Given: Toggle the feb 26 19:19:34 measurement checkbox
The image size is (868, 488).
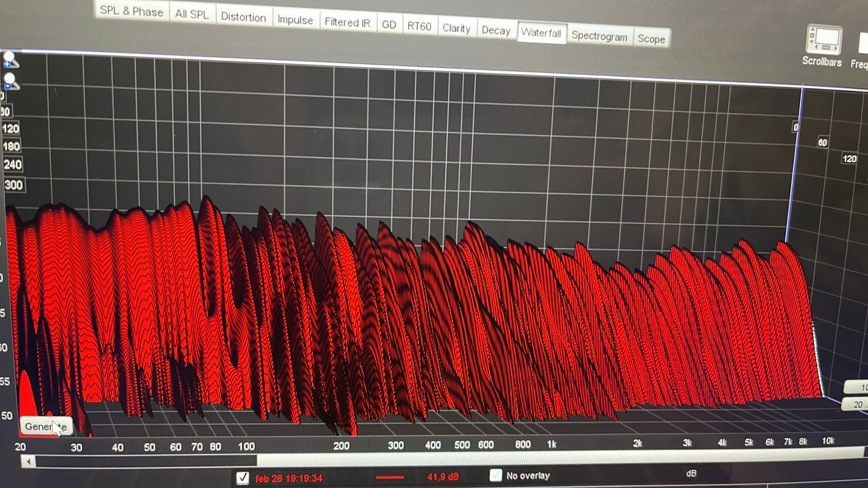Looking at the screenshot, I should [x=243, y=478].
